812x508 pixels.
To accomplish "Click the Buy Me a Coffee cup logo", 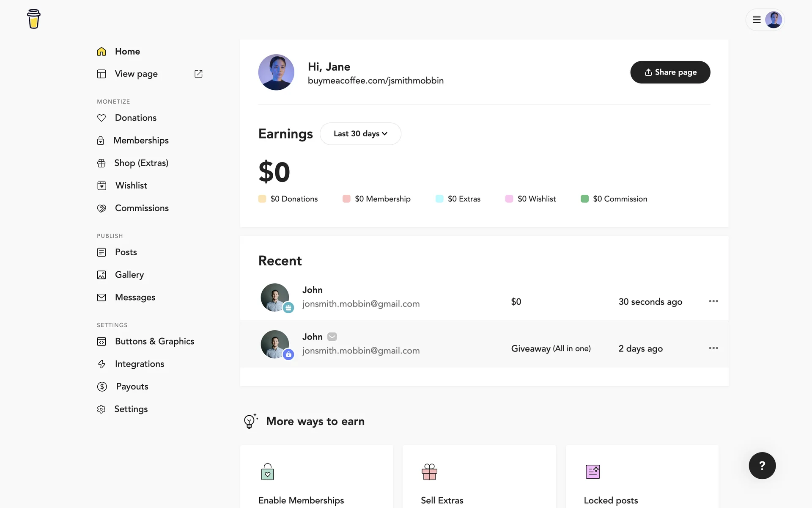I will pyautogui.click(x=34, y=19).
